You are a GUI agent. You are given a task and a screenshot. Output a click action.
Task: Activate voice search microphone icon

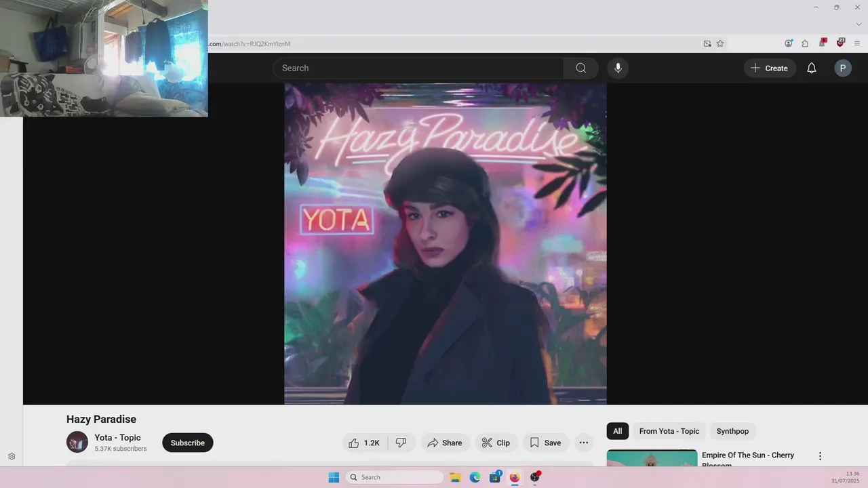[618, 68]
